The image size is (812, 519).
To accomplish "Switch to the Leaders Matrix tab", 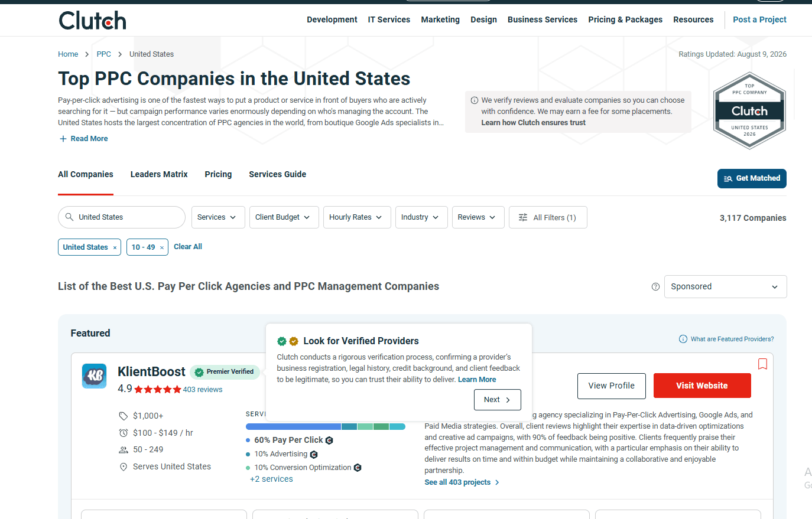I will point(159,175).
